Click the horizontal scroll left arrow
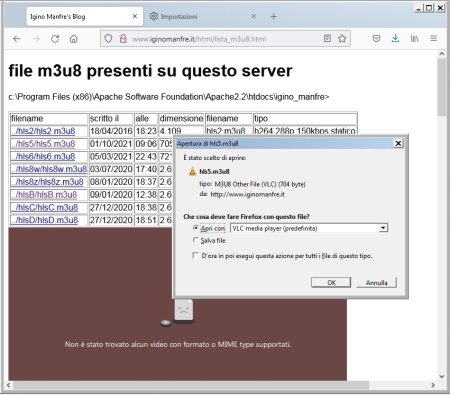This screenshot has width=450, height=395. click(8, 385)
